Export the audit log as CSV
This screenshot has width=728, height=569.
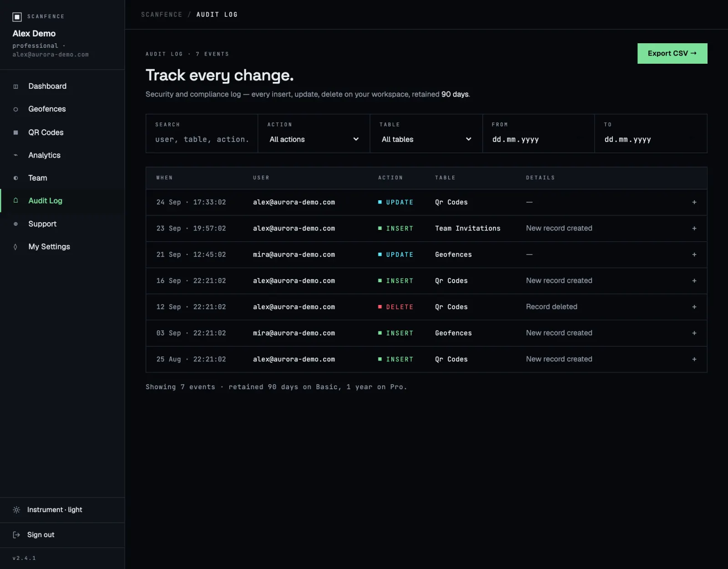coord(672,53)
